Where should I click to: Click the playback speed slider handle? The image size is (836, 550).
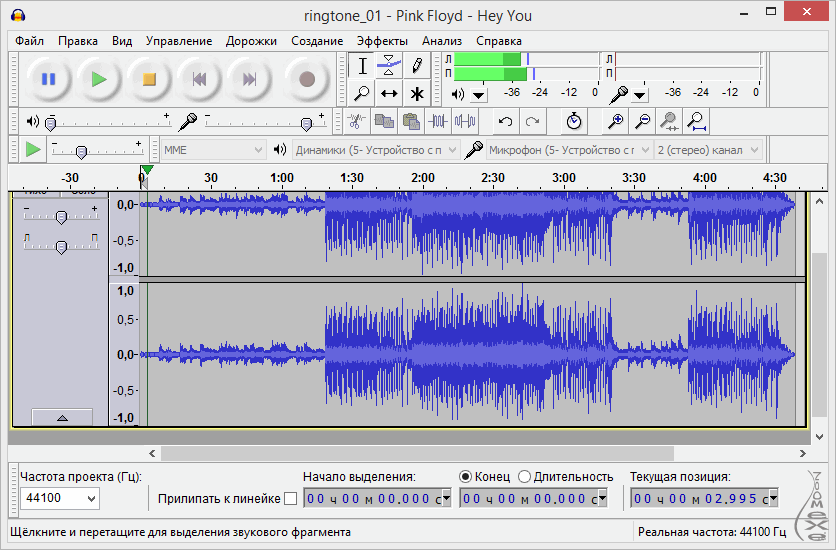(x=82, y=152)
